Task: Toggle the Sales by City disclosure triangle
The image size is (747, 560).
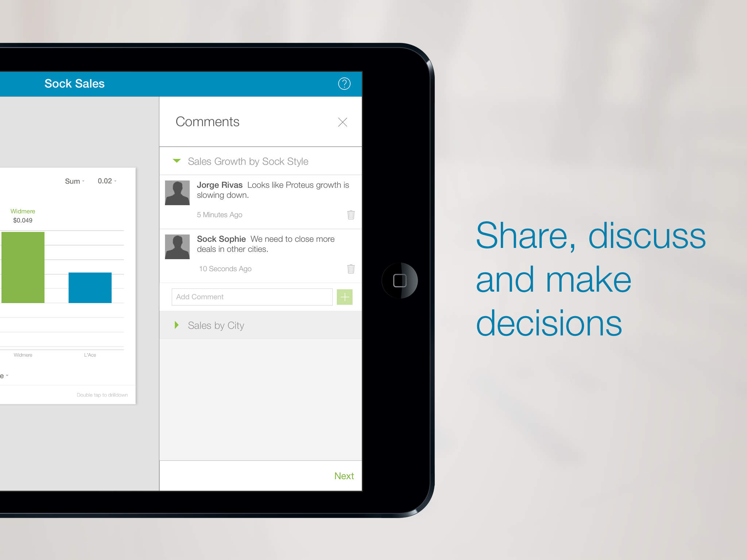Action: click(178, 325)
